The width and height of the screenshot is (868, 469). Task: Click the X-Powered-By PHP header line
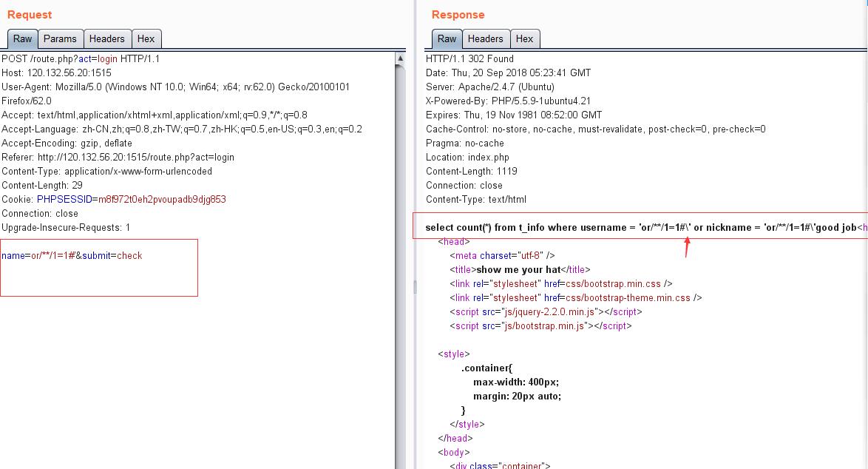coord(508,101)
